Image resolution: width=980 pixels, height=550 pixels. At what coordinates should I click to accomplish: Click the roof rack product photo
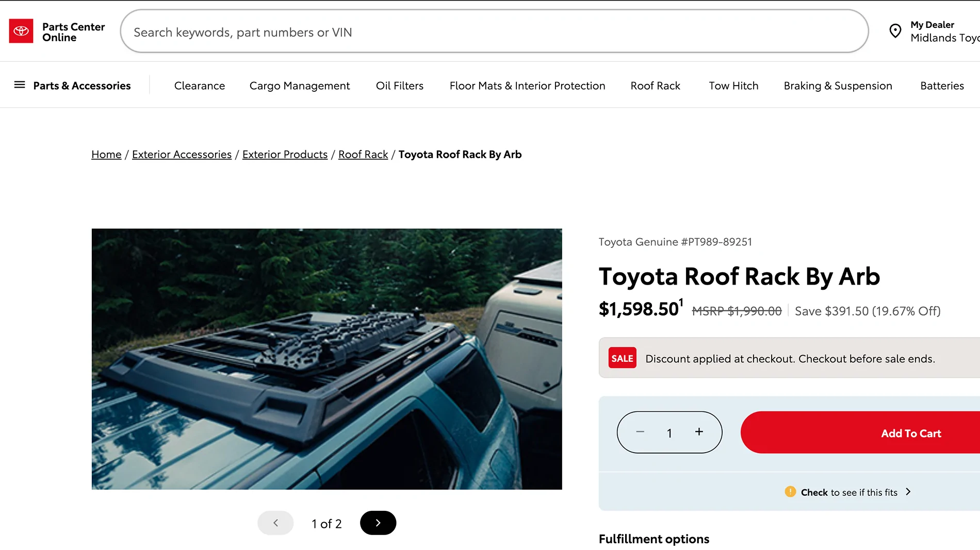pos(327,359)
